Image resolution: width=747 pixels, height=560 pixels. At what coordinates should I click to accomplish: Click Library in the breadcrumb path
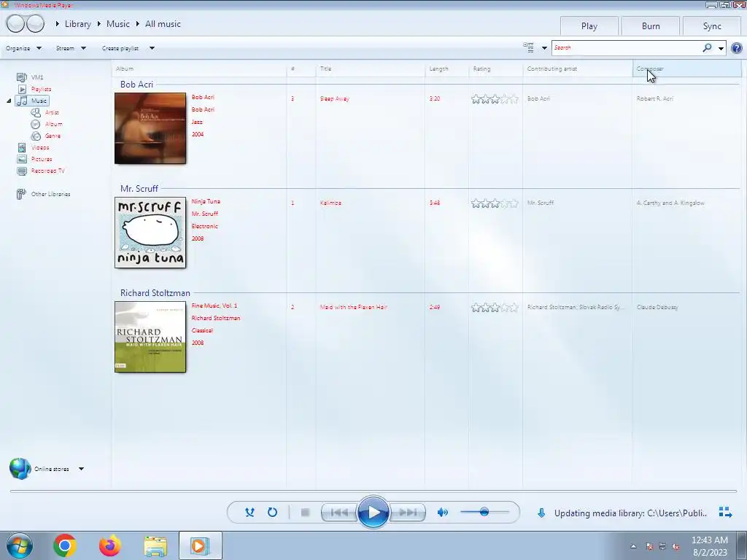click(x=77, y=24)
